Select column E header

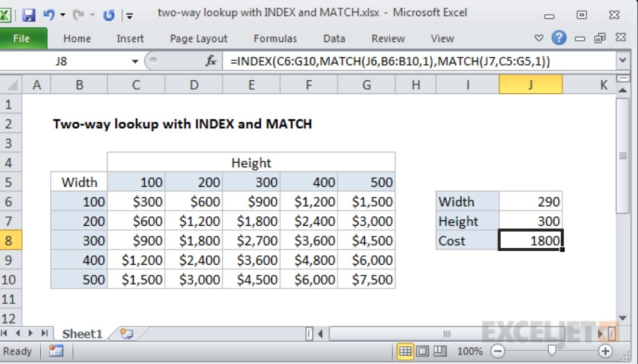(x=251, y=84)
